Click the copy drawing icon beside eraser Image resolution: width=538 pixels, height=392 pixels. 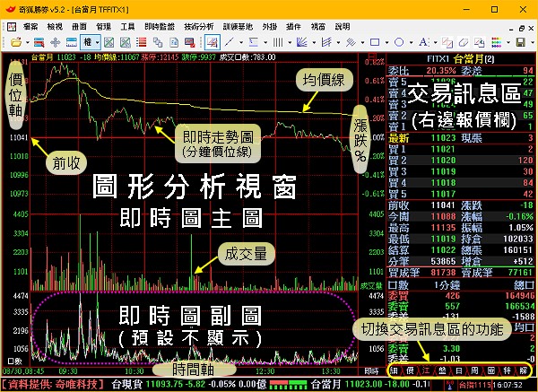pyautogui.click(x=480, y=42)
